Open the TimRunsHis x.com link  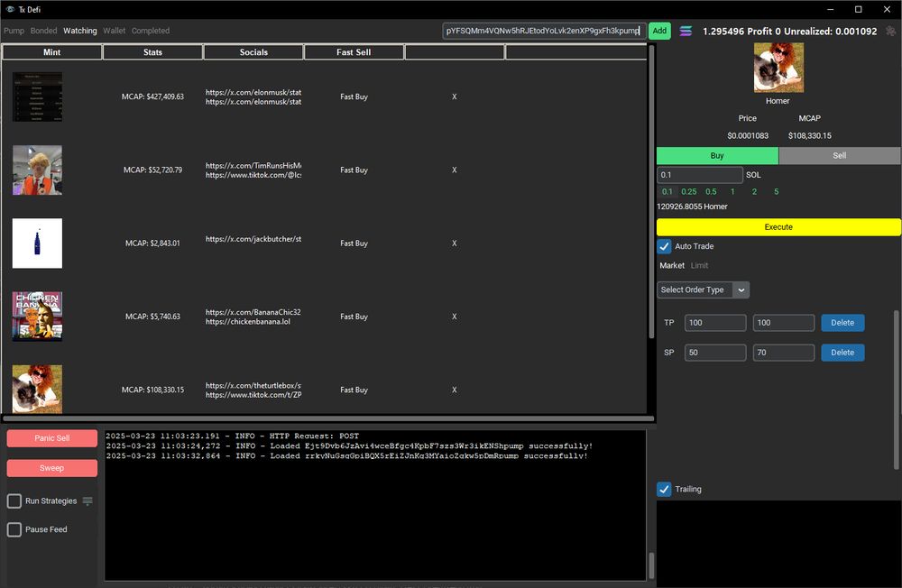(x=253, y=165)
